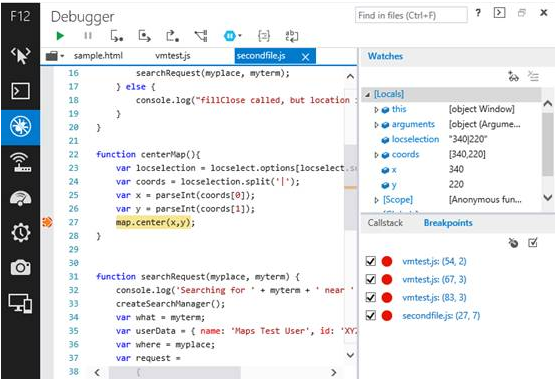Click the F12 logo
Viewport: 555px width, 379px height.
[20, 16]
